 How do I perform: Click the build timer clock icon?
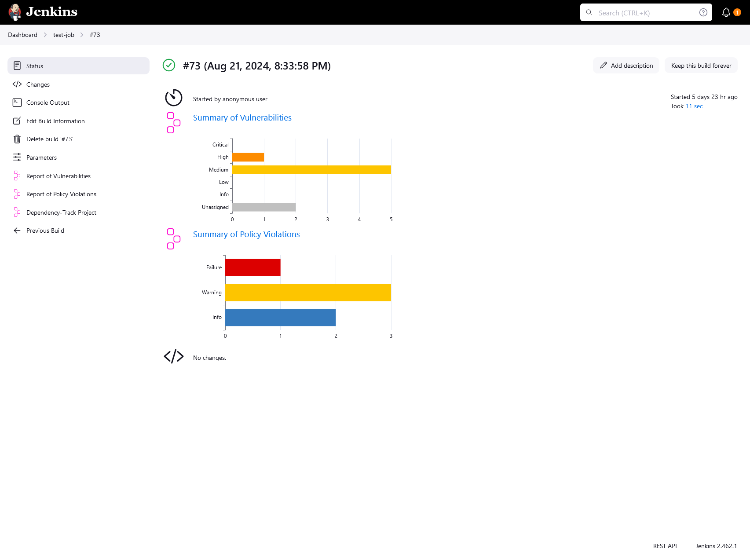[x=174, y=98]
